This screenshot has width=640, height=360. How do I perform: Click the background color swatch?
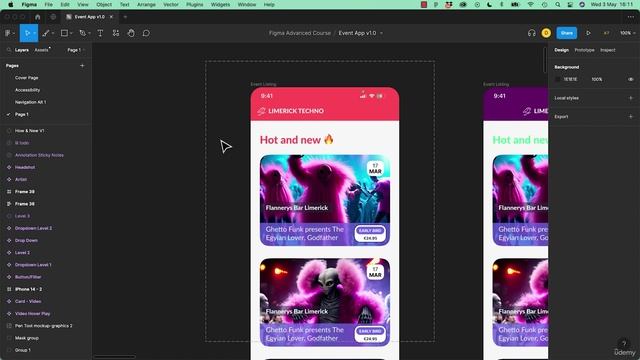coord(558,79)
